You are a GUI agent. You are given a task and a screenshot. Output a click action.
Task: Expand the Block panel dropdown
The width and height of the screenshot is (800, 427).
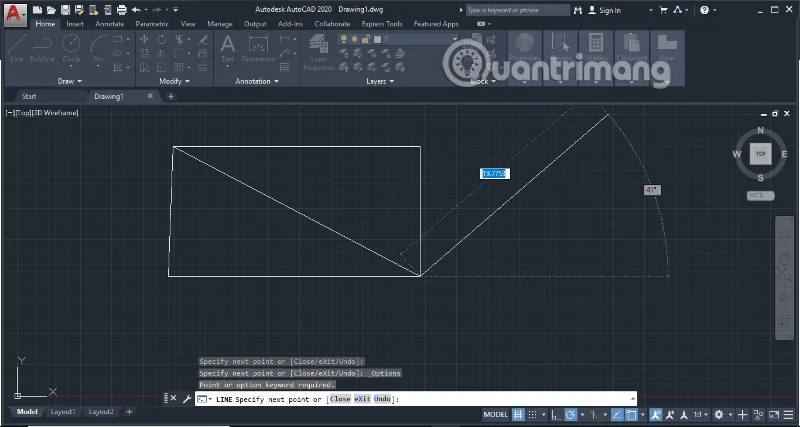483,81
